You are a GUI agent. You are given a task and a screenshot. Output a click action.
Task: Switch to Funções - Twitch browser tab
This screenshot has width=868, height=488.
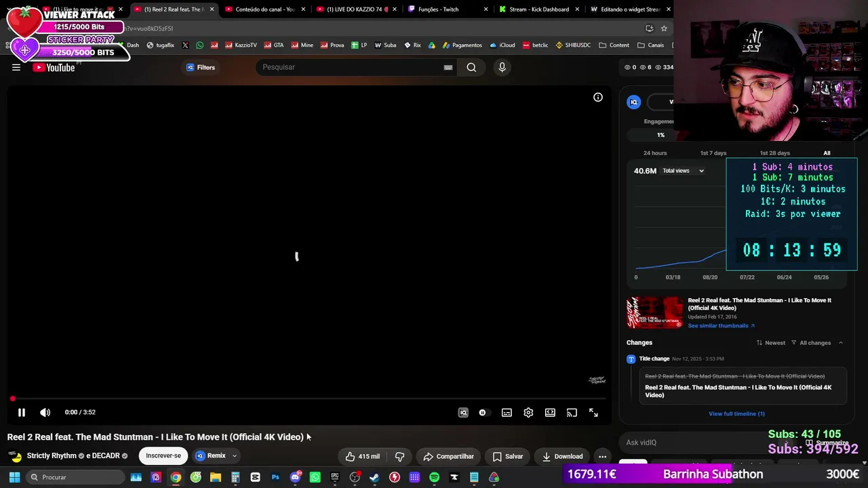point(447,9)
